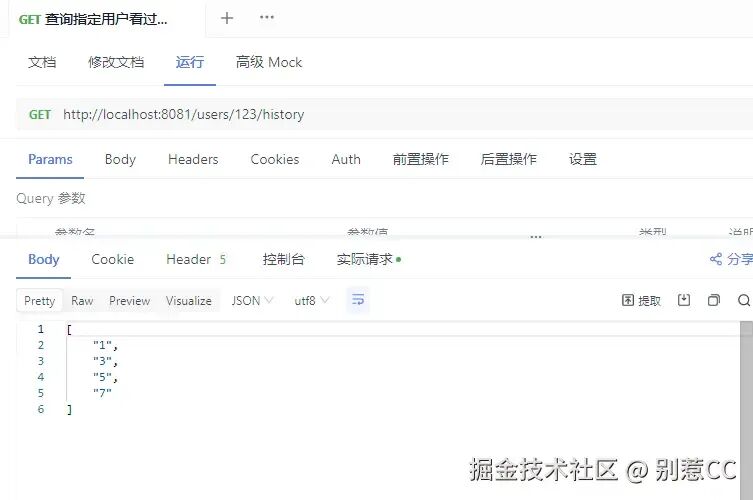Viewport: 753px width, 500px height.
Task: Download the response with the save icon
Action: click(684, 300)
